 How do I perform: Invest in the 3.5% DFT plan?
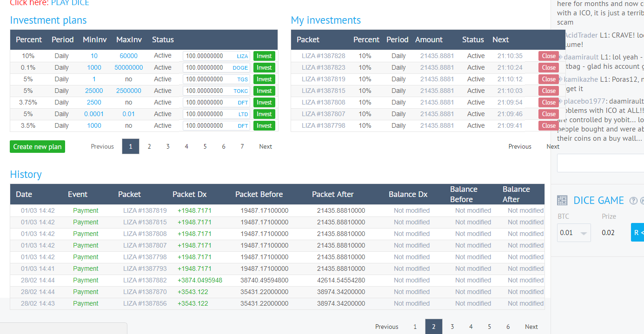(264, 125)
